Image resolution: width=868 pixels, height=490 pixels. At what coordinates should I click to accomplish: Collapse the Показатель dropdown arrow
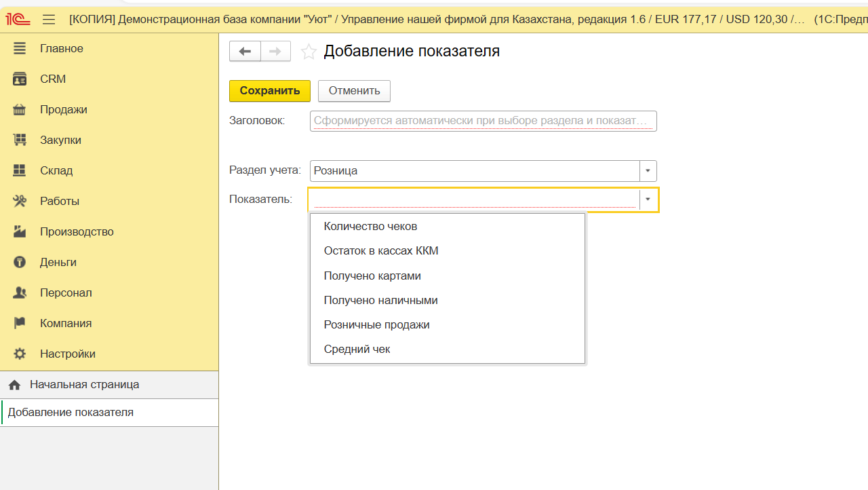[648, 200]
